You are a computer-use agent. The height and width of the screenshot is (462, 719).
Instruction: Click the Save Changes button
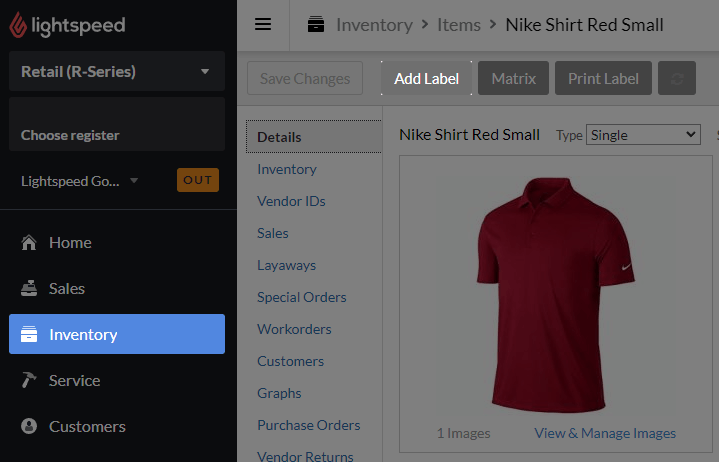pos(305,78)
